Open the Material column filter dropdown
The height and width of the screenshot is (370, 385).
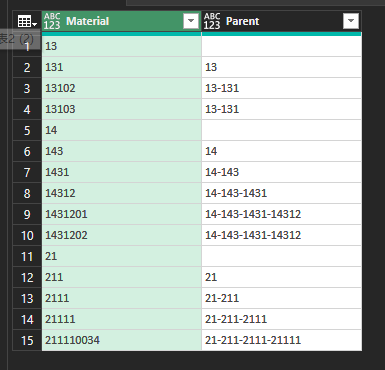click(191, 21)
